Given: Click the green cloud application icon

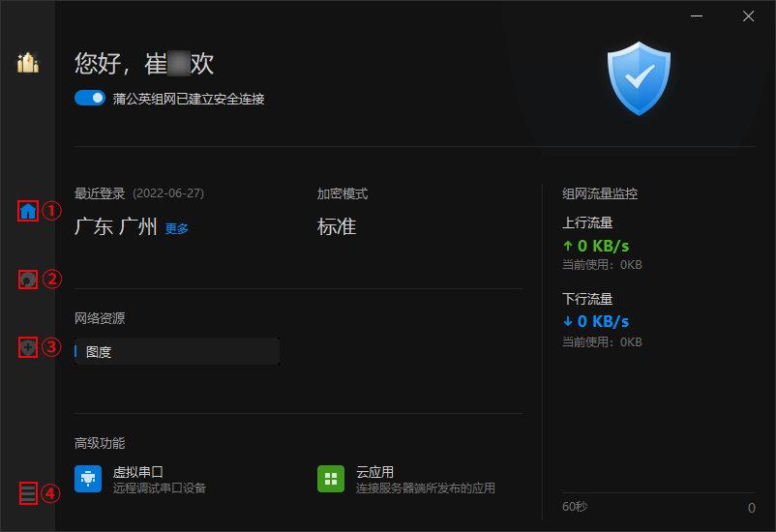Looking at the screenshot, I should click(331, 479).
